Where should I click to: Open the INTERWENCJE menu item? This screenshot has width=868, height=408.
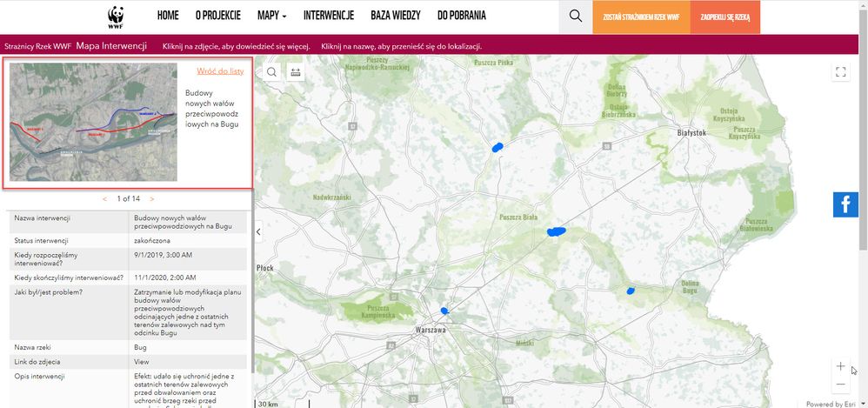pos(329,16)
